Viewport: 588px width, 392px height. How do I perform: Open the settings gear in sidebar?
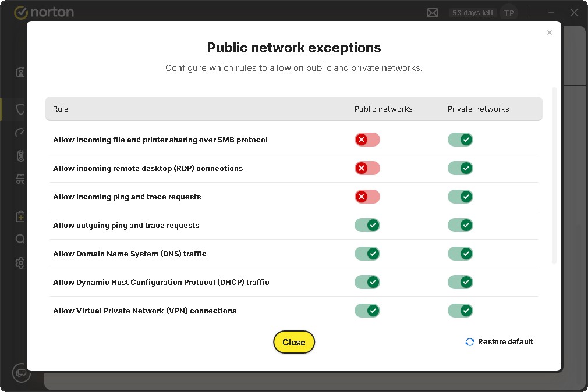(20, 263)
